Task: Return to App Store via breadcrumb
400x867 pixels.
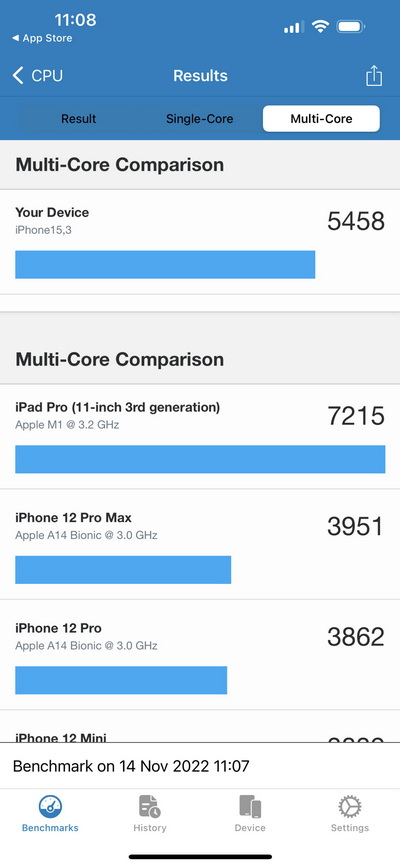Action: [x=42, y=39]
